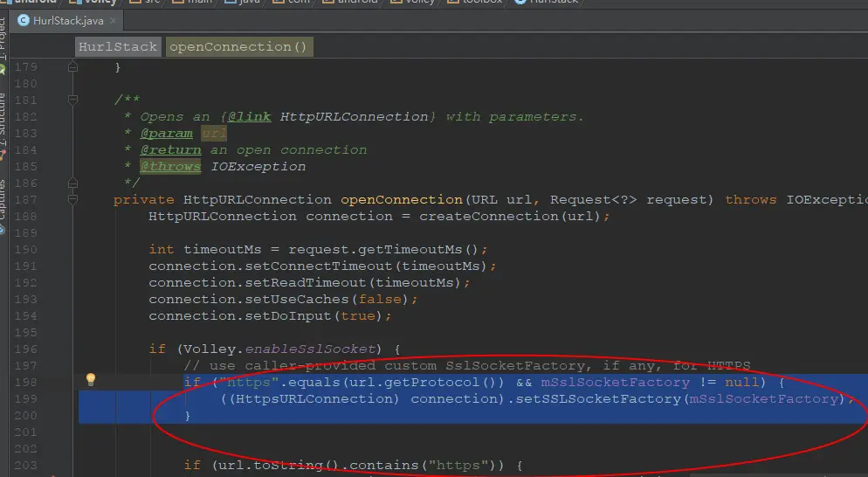Click the getTimeoutMs call on line 190
Viewport: 868px width, 477px height.
(410, 250)
